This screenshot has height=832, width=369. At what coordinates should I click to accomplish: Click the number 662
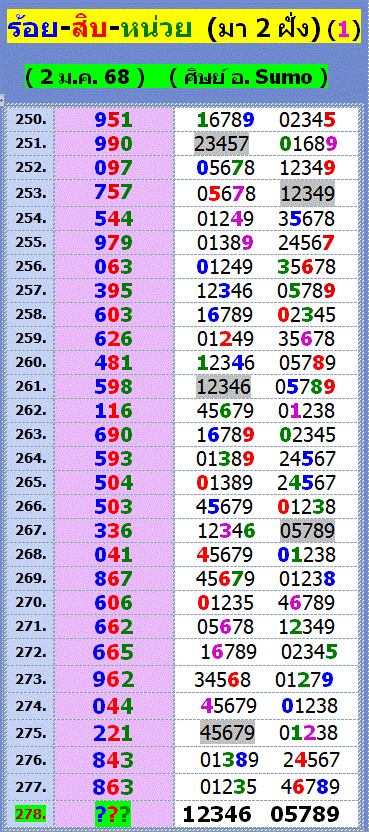tap(114, 628)
